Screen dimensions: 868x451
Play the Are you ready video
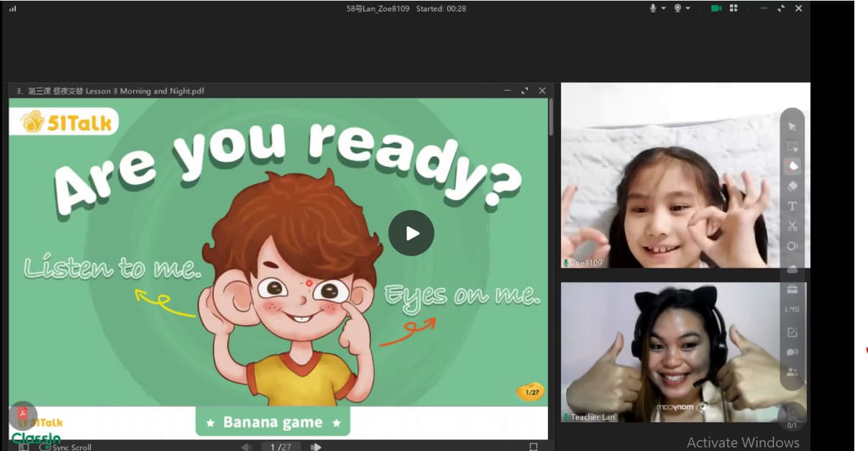pos(411,233)
